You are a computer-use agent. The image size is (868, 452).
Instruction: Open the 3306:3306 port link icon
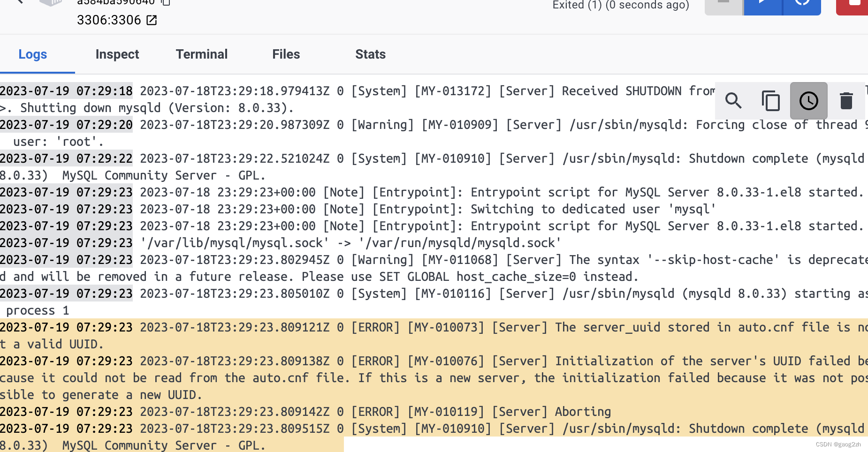coord(152,20)
